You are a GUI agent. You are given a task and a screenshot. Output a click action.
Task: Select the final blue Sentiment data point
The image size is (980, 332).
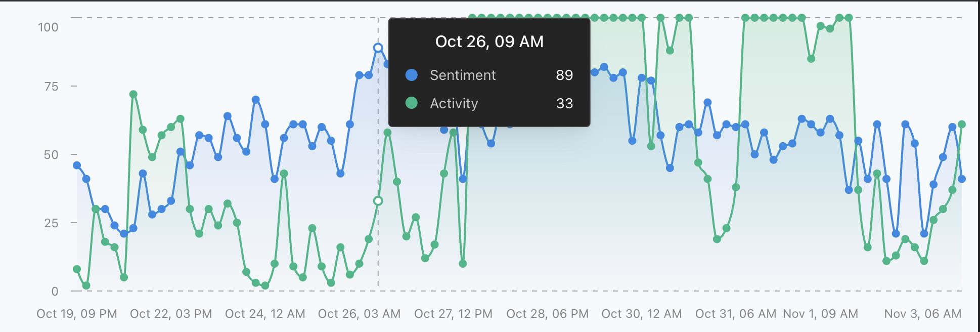[962, 179]
